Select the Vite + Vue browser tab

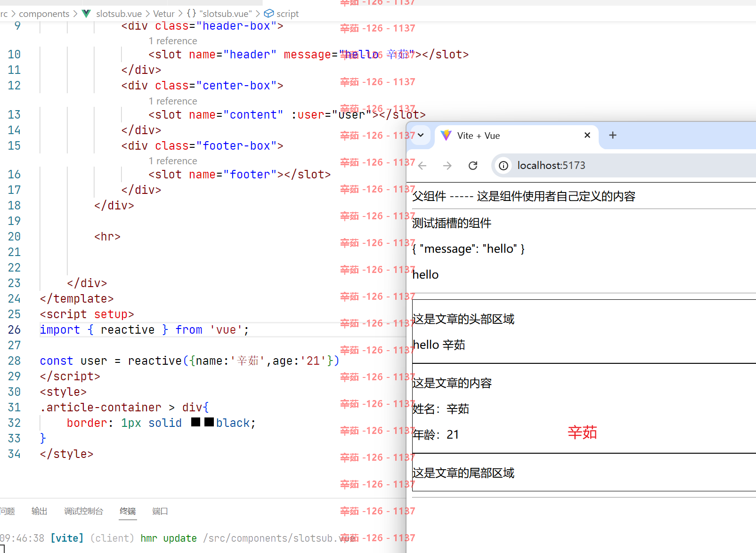pyautogui.click(x=516, y=136)
